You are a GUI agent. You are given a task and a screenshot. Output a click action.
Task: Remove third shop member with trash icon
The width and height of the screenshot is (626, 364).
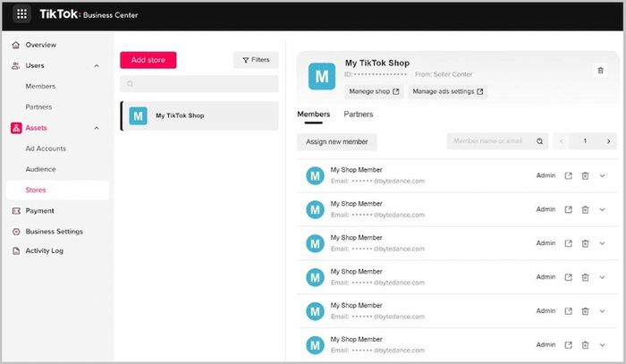[x=585, y=243]
